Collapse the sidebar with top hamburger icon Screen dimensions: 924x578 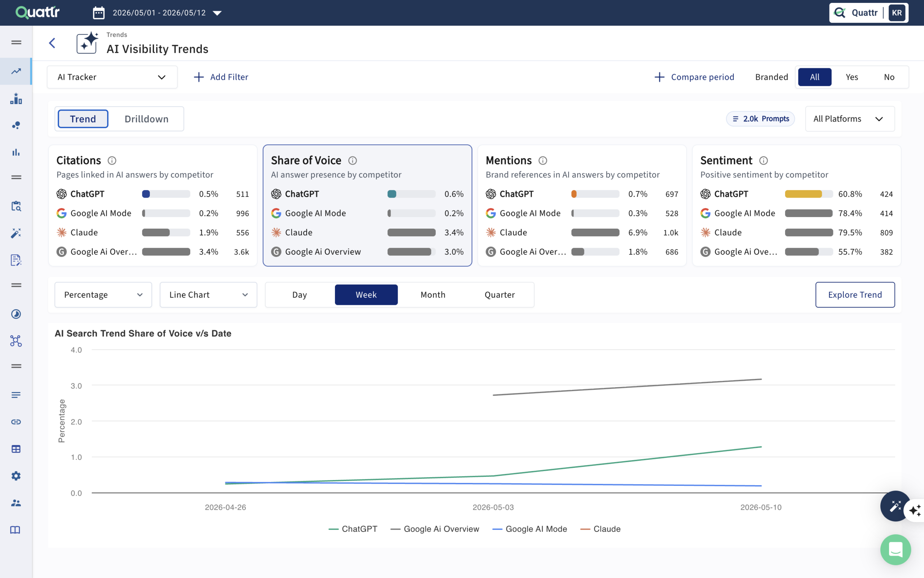coord(16,42)
